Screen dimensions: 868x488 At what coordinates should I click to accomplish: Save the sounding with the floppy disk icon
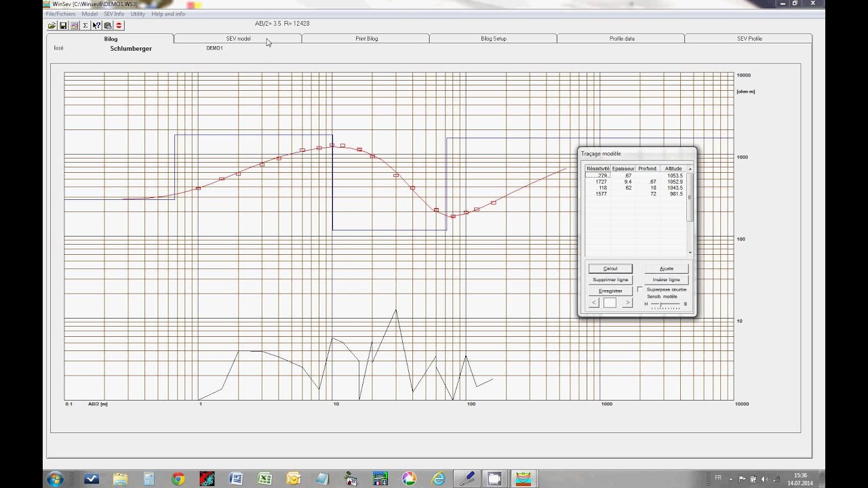point(63,26)
